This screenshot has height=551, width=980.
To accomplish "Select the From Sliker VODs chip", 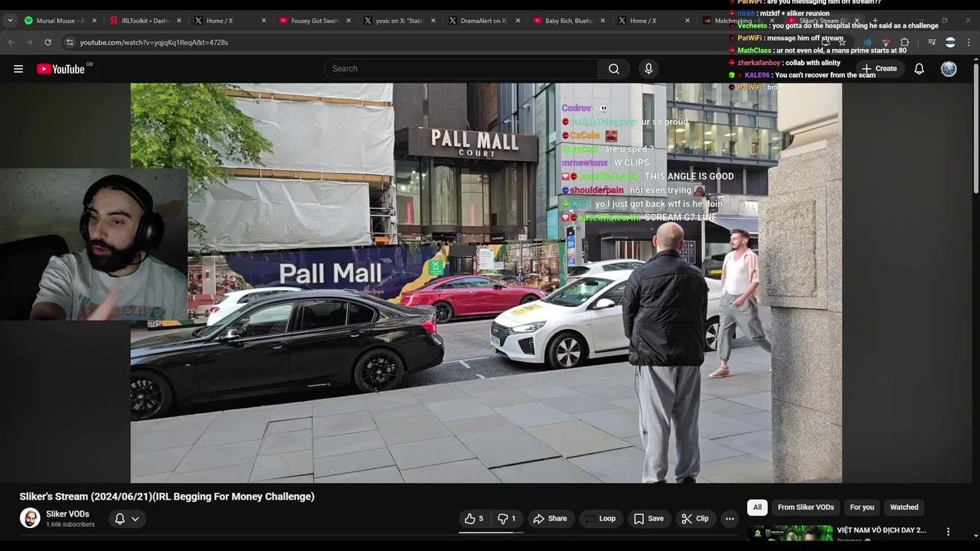I will [x=805, y=507].
